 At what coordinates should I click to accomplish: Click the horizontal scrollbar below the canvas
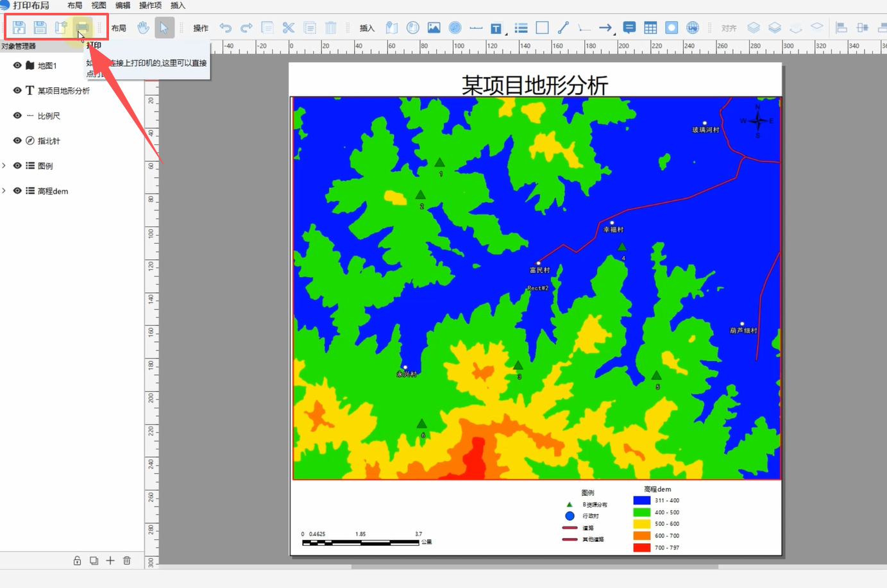[535, 567]
